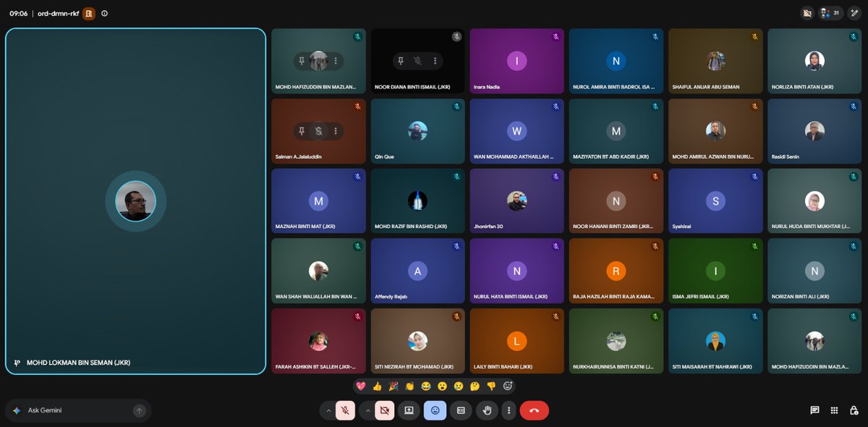
Task: Toggle the microphone mute button
Action: tap(346, 410)
